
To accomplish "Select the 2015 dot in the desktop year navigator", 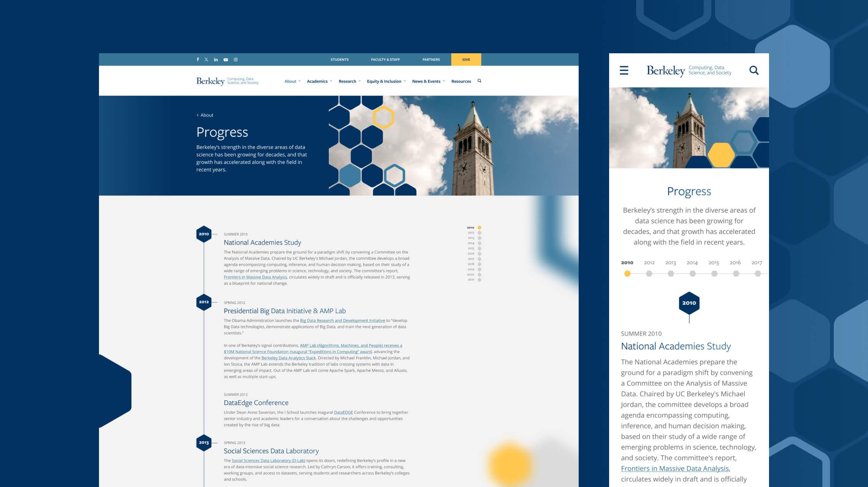I will 479,248.
